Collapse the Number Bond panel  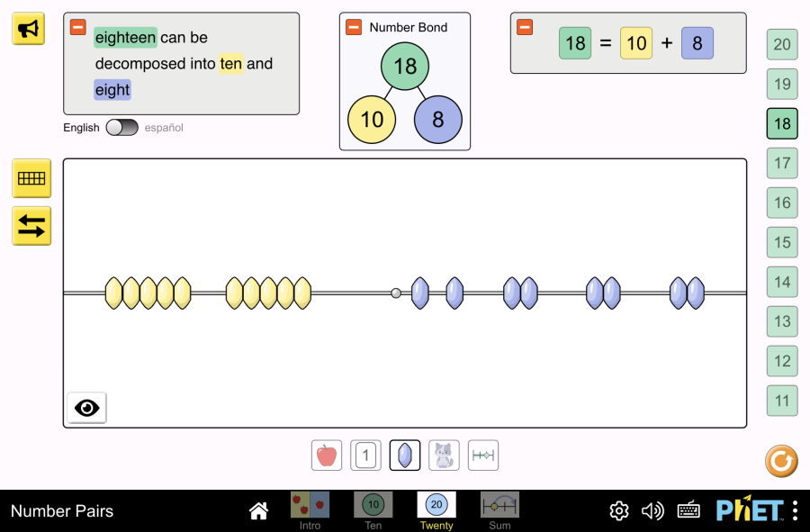point(354,27)
